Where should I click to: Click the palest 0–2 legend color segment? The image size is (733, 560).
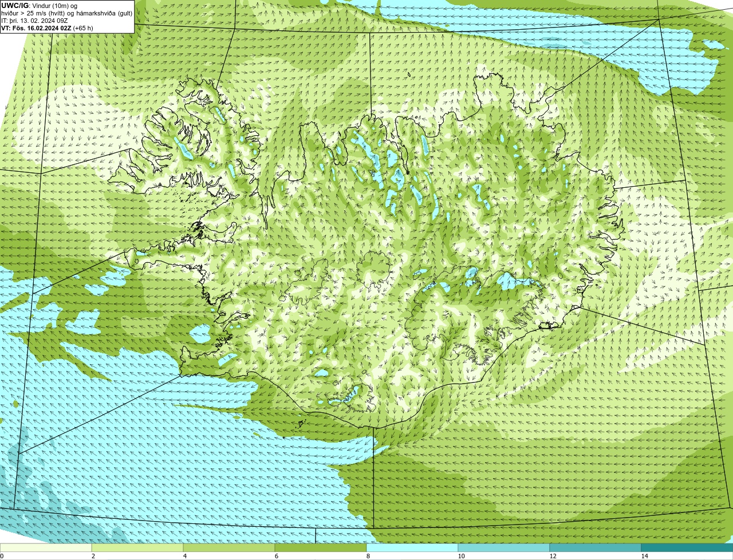pos(46,547)
